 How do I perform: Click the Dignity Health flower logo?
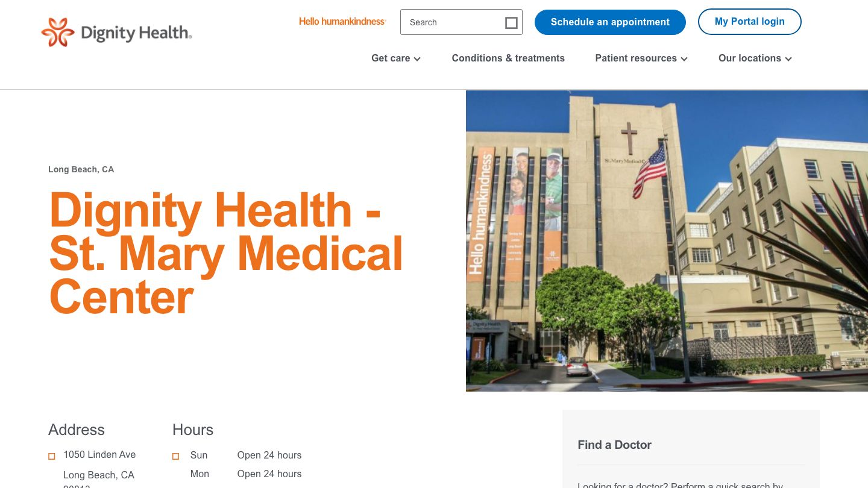[57, 32]
